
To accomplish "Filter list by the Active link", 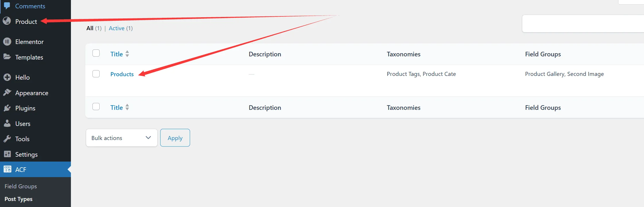I will coord(117,28).
